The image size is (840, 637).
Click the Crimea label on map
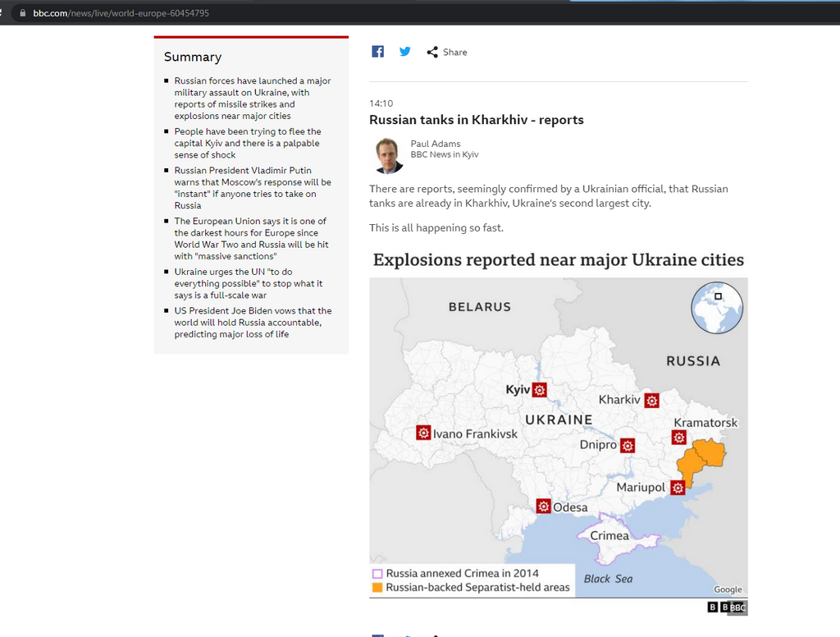(609, 536)
